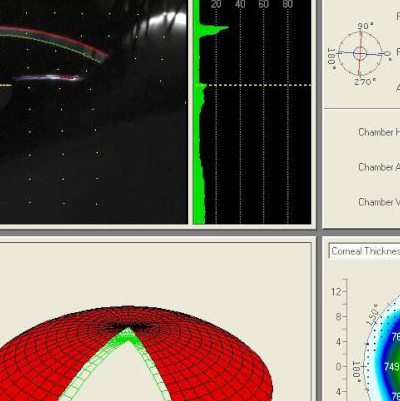
Task: Click the yellow dashed marker line in the densitometry graph
Action: (256, 85)
